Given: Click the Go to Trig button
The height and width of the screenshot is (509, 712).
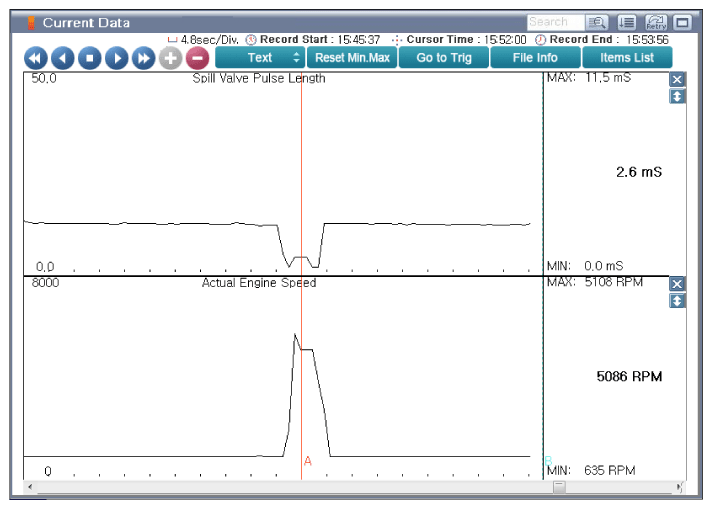Looking at the screenshot, I should pos(443,58).
